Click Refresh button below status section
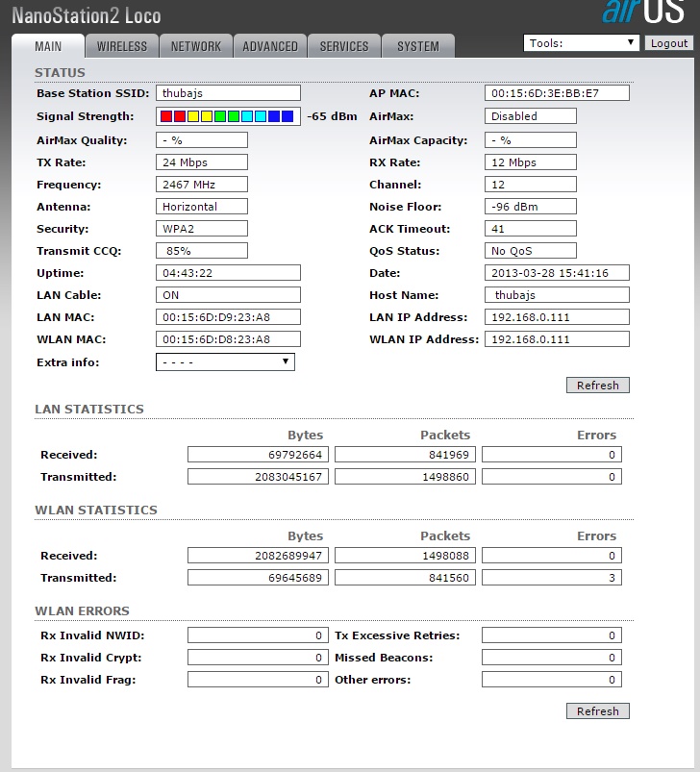Screen dimensions: 700x772 (x=598, y=386)
